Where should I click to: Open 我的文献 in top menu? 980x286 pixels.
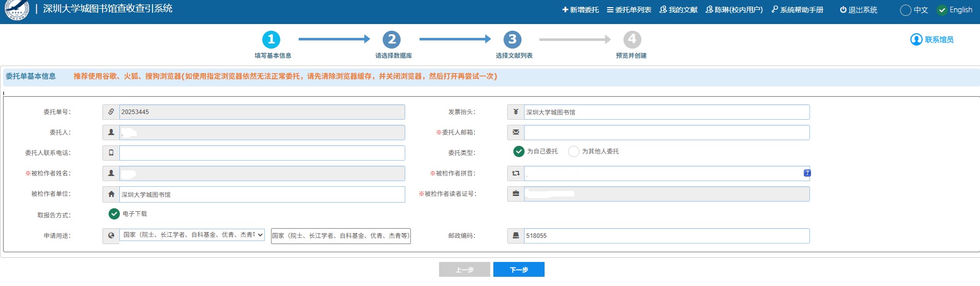pos(678,10)
